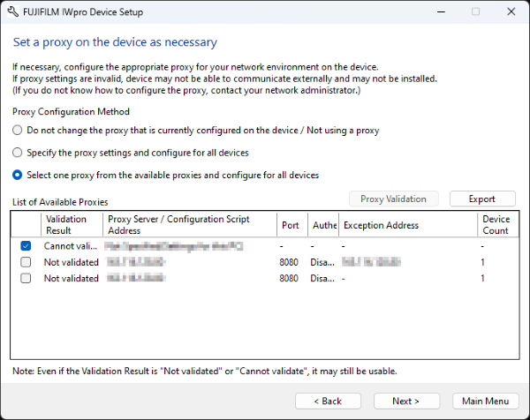Image resolution: width=530 pixels, height=420 pixels.
Task: Click the disabled maximize button in title bar
Action: [x=475, y=11]
